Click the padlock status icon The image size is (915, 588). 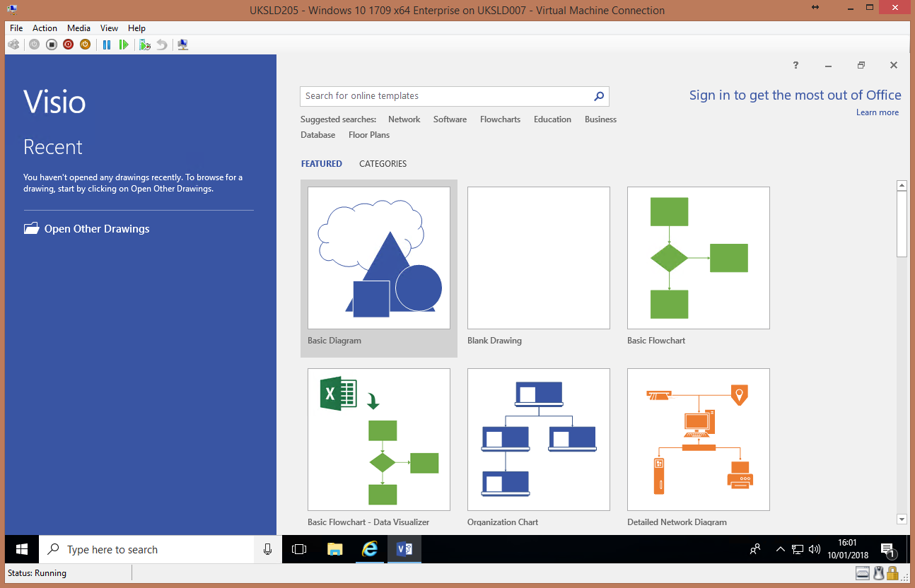(892, 573)
